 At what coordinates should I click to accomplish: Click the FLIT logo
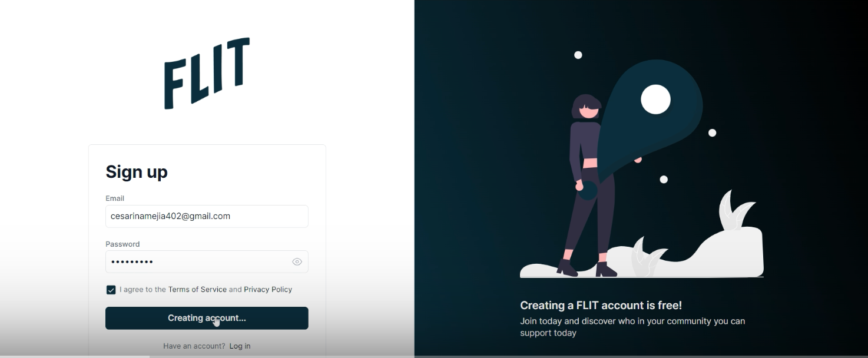pos(207,74)
